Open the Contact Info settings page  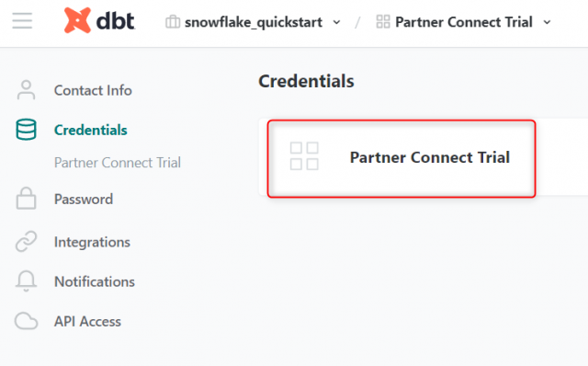tap(93, 90)
